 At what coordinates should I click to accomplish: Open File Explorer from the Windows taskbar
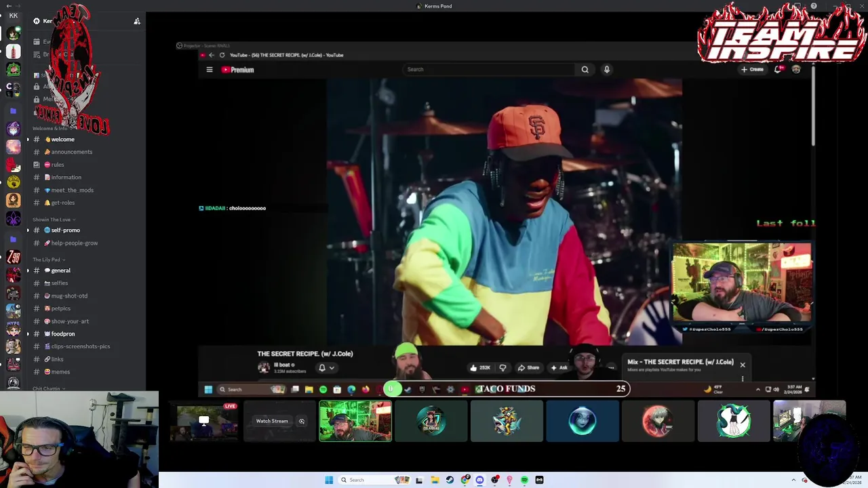(x=435, y=480)
